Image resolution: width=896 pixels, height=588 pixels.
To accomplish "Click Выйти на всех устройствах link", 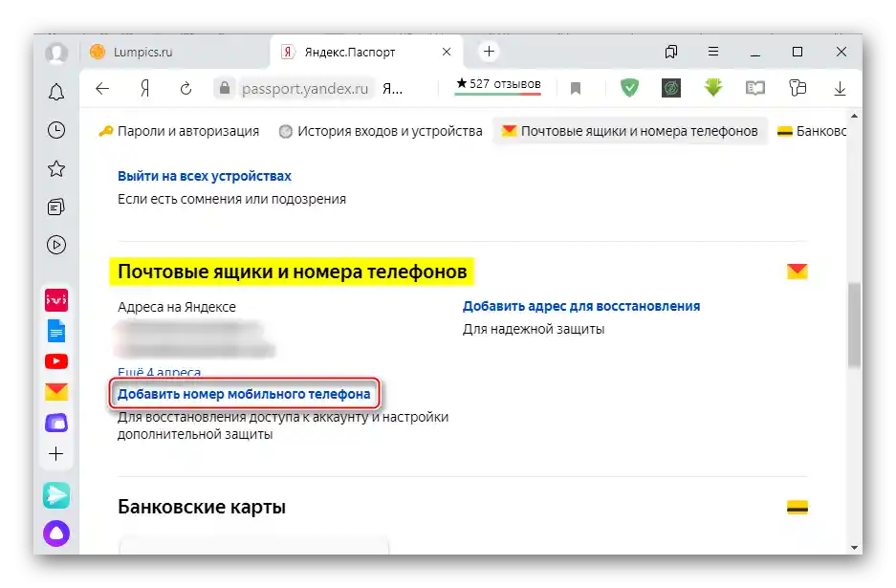I will [205, 176].
